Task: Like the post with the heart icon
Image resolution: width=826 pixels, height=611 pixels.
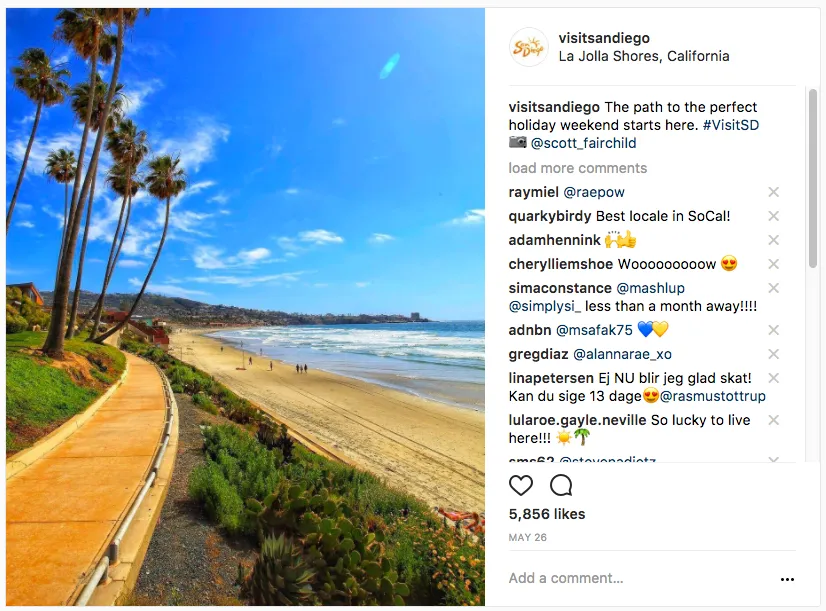Action: 521,486
